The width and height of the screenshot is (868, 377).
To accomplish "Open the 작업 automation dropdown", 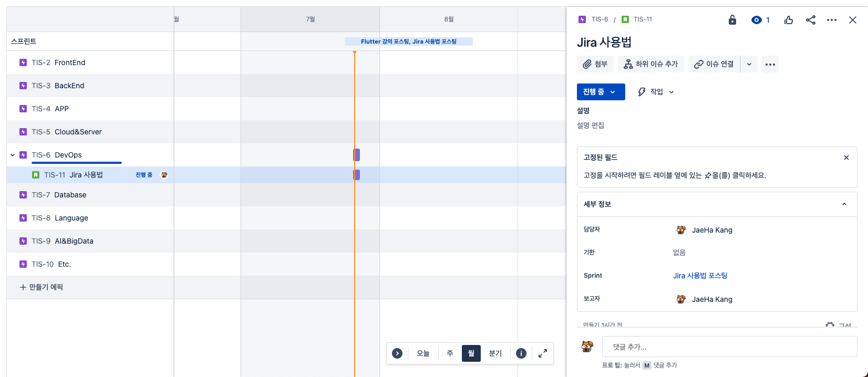I will [656, 92].
